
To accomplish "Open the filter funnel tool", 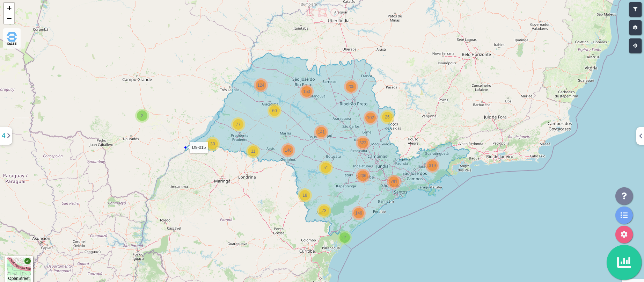I will [635, 9].
